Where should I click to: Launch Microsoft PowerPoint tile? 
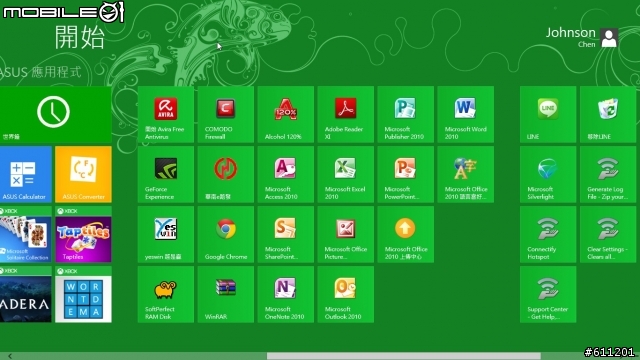[x=406, y=174]
